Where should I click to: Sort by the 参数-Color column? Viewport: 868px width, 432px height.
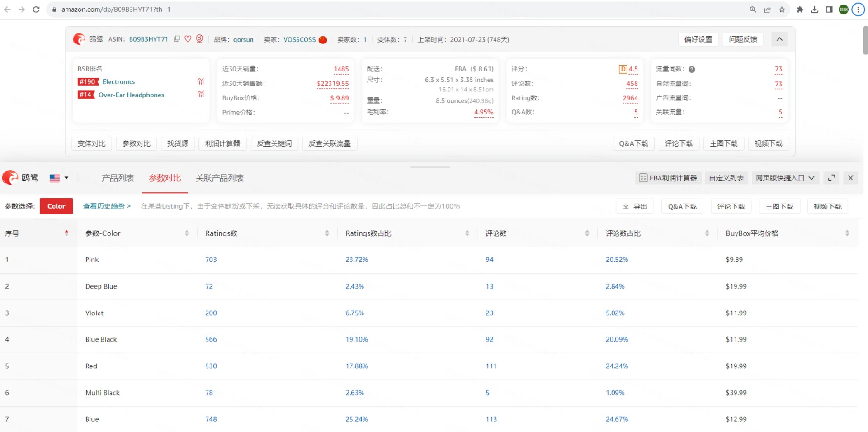(187, 233)
